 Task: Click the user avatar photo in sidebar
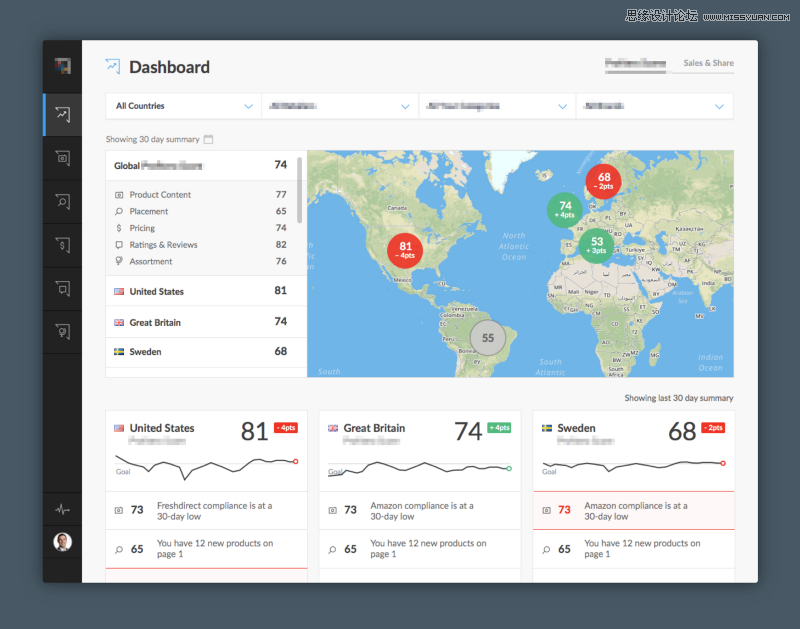tap(62, 542)
